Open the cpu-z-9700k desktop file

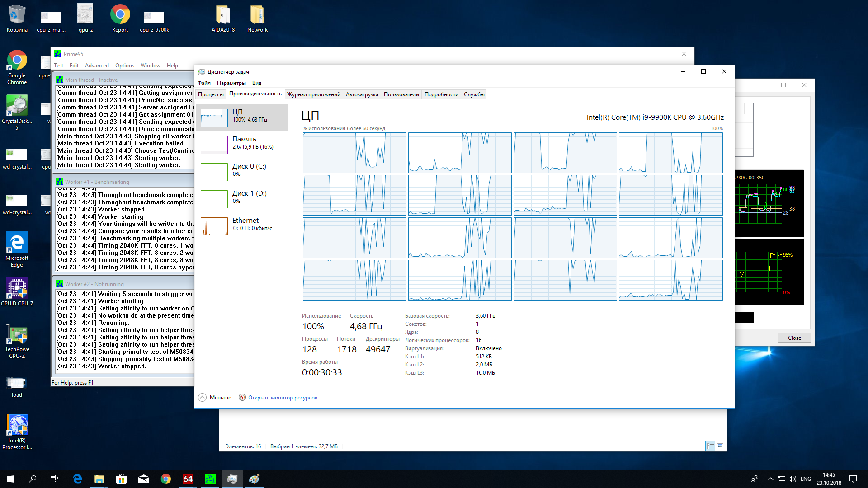(x=154, y=22)
